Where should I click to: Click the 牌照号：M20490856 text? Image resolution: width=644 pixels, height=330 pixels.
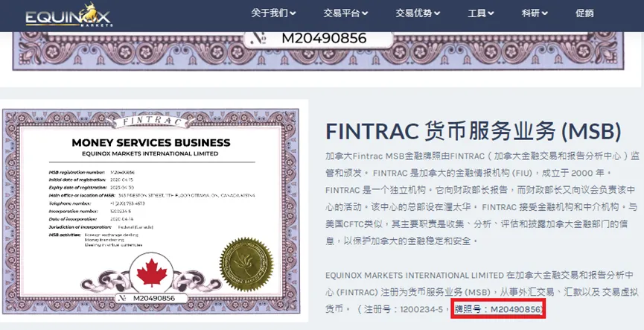coord(497,309)
